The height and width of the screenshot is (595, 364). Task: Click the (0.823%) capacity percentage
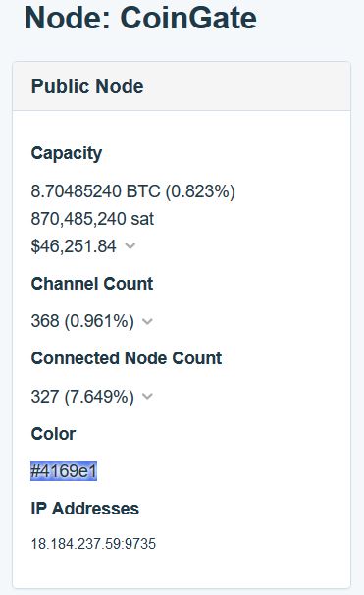pos(200,191)
